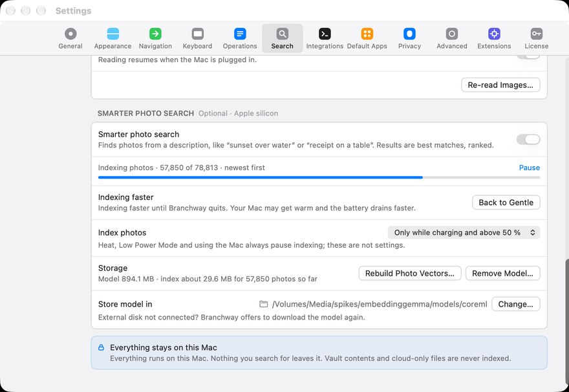Click the 'Indexing faster' row title

click(x=125, y=197)
